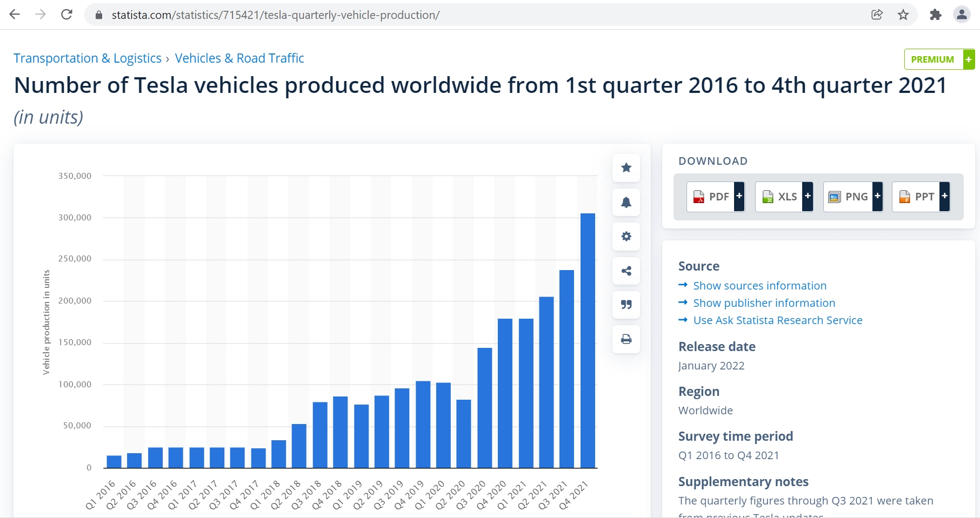Image resolution: width=980 pixels, height=518 pixels.
Task: Click the star favorite icon beside chart
Action: [x=626, y=168]
